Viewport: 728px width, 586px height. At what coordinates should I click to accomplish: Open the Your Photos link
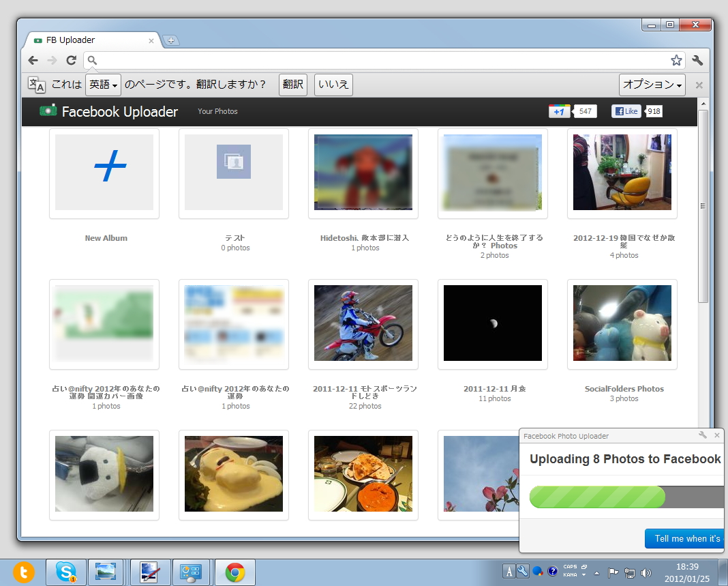[x=217, y=111]
